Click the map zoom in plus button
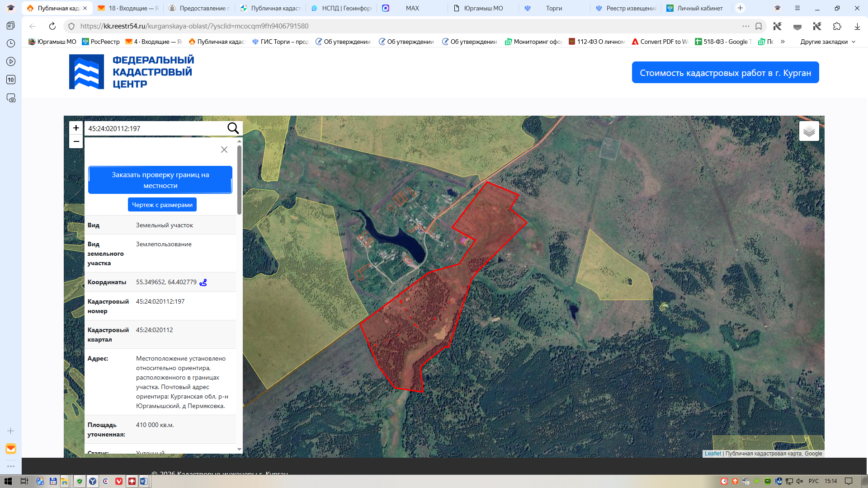The image size is (868, 488). pos(76,128)
